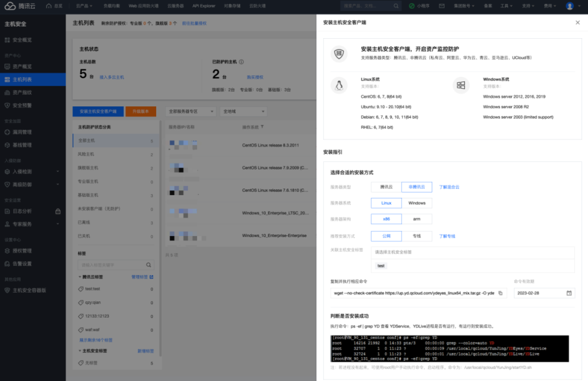Open 对象存储 in top navigation
The height and width of the screenshot is (381, 588).
point(232,6)
